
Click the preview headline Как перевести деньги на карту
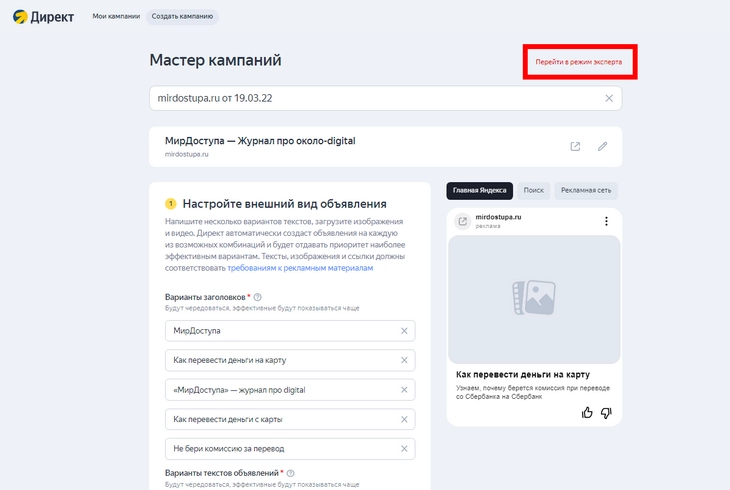tap(523, 374)
